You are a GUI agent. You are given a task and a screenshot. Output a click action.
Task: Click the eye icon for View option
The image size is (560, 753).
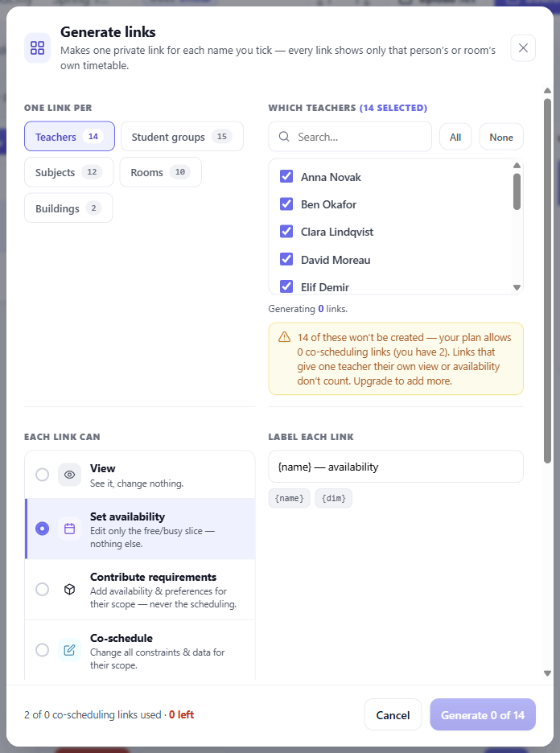70,475
